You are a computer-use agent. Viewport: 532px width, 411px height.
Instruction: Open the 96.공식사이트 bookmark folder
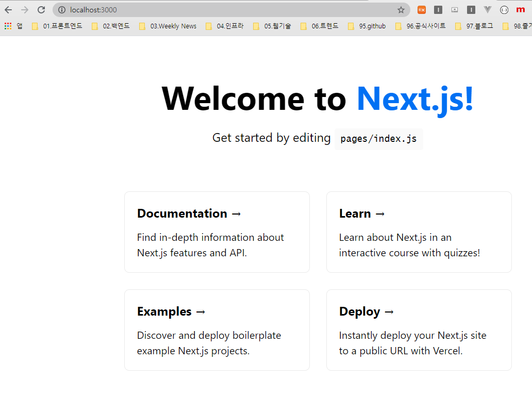coord(421,26)
